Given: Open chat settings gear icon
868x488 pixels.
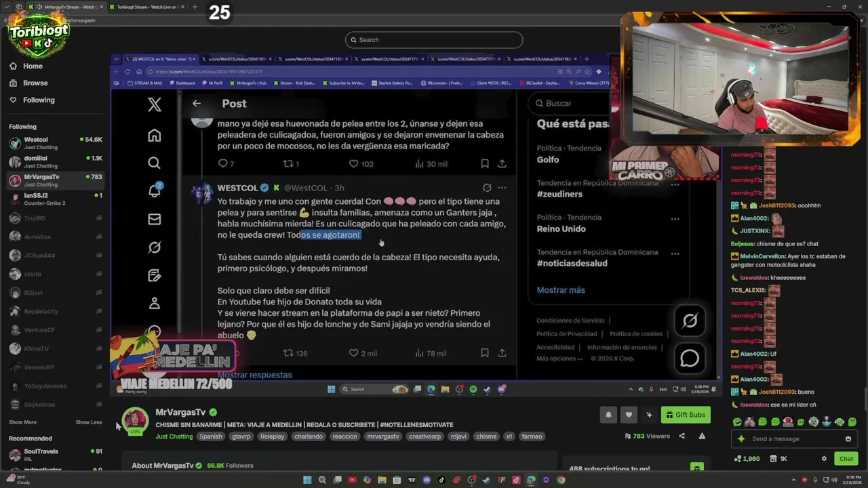Looking at the screenshot, I should click(824, 459).
